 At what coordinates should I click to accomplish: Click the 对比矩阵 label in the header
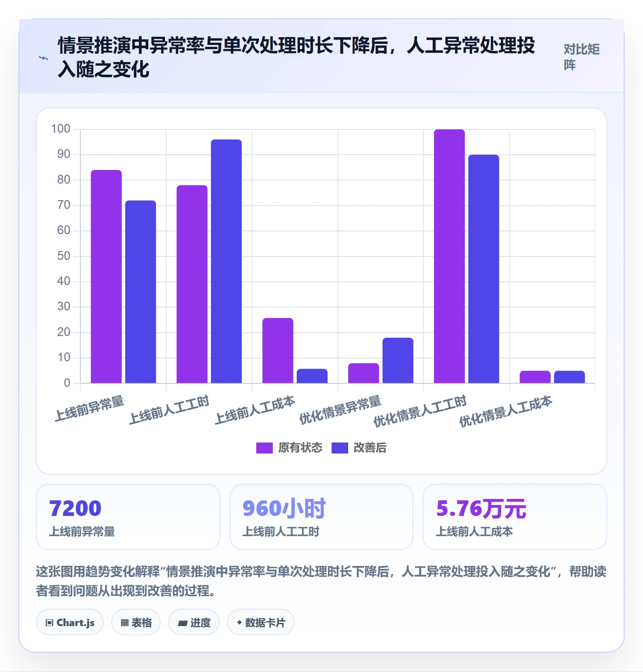click(x=582, y=57)
